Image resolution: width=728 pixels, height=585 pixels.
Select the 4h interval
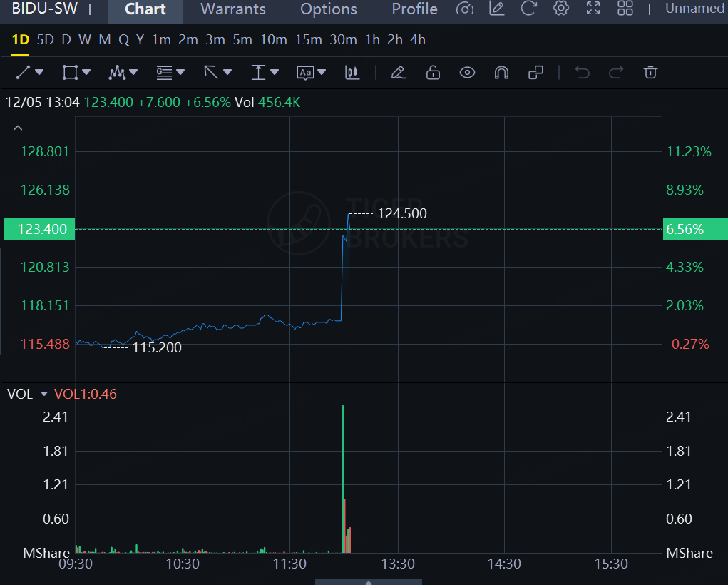pos(417,39)
